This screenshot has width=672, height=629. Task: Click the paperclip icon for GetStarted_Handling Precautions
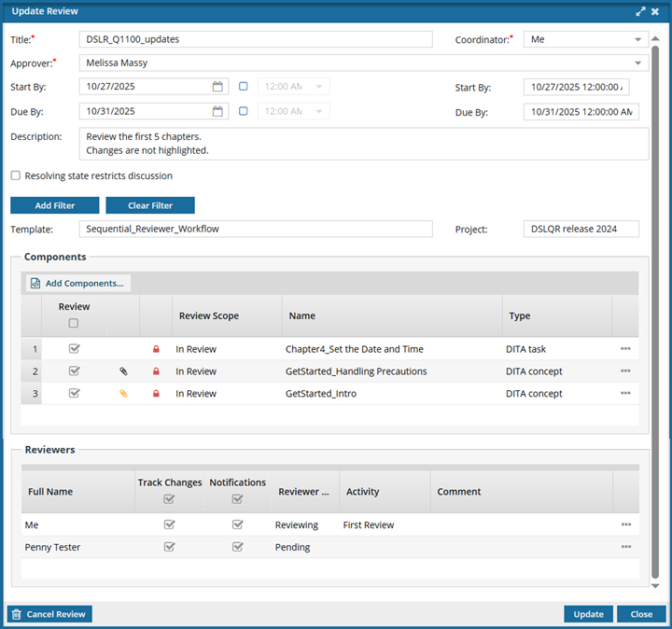tap(123, 371)
